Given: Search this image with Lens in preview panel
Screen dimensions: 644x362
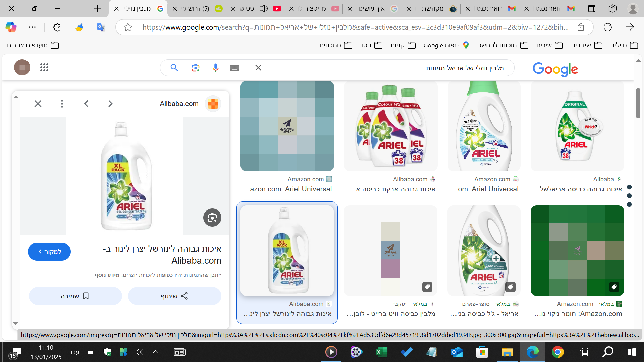Looking at the screenshot, I should [x=212, y=218].
